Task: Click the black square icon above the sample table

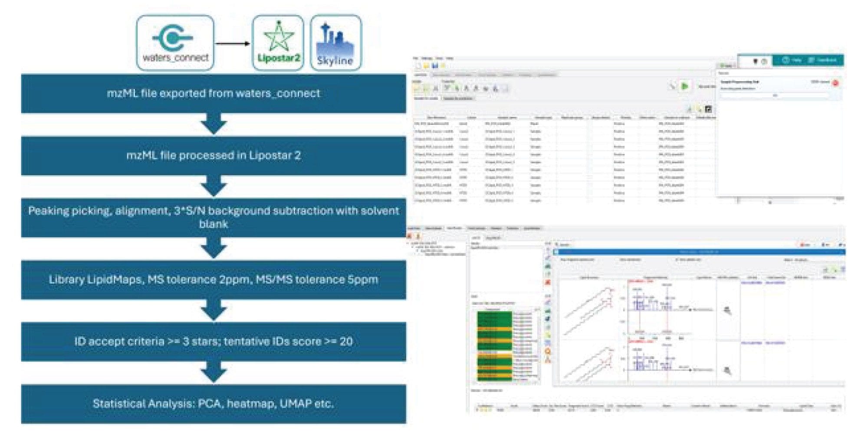Action: click(x=708, y=109)
